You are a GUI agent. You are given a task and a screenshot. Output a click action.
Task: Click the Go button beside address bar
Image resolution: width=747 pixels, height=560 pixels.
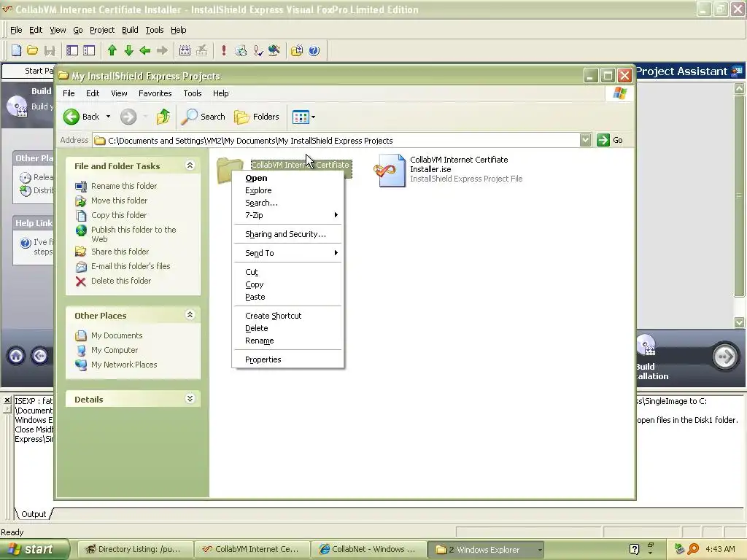[611, 140]
